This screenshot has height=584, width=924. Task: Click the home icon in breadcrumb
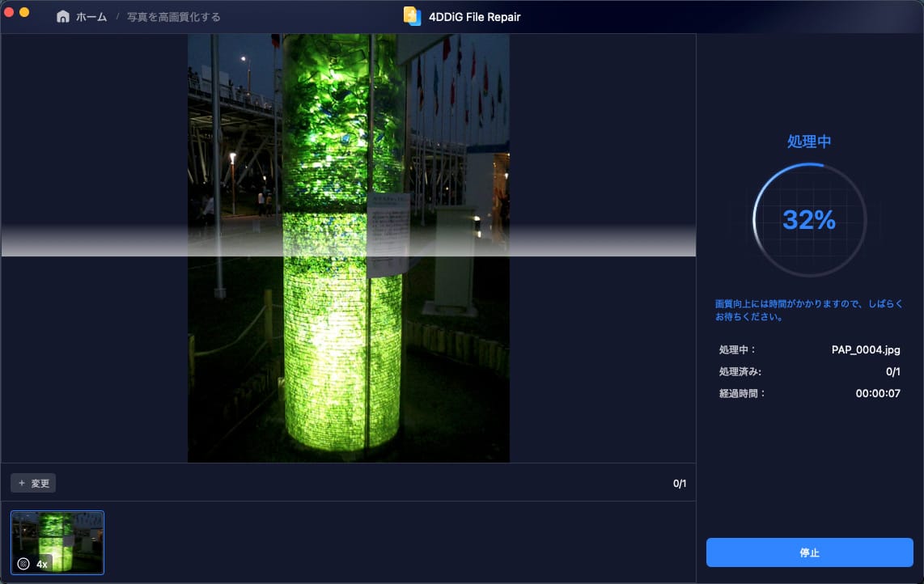pos(63,16)
